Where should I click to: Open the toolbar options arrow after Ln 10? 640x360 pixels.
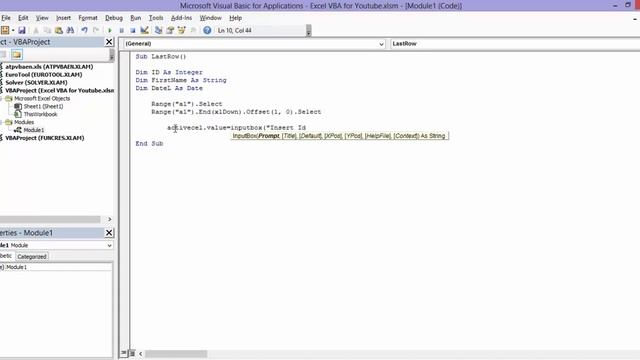point(309,31)
